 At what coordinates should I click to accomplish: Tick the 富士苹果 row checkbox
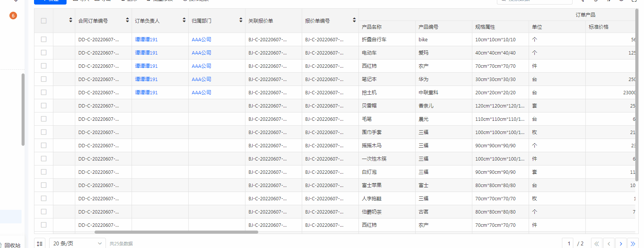[x=44, y=185]
